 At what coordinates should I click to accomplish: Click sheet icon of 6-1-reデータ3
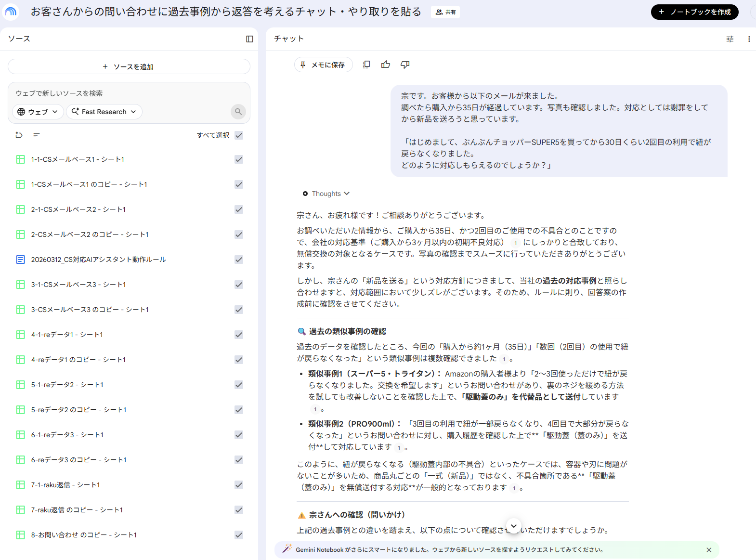pyautogui.click(x=21, y=435)
